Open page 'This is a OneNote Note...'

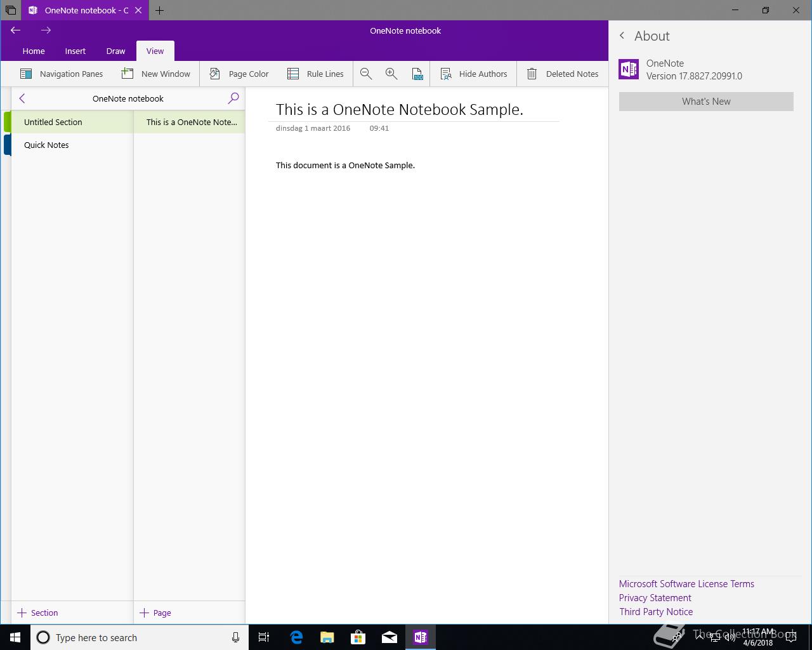click(190, 122)
